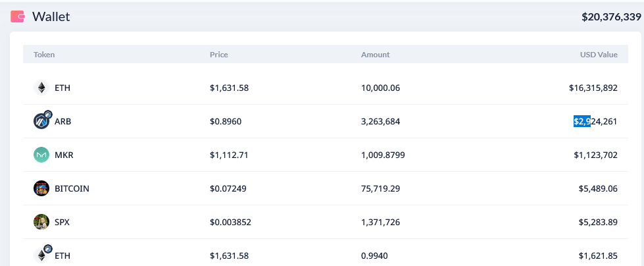The width and height of the screenshot is (644, 266).
Task: Click the highlighted ARB USD value $2,924,261
Action: click(x=595, y=121)
